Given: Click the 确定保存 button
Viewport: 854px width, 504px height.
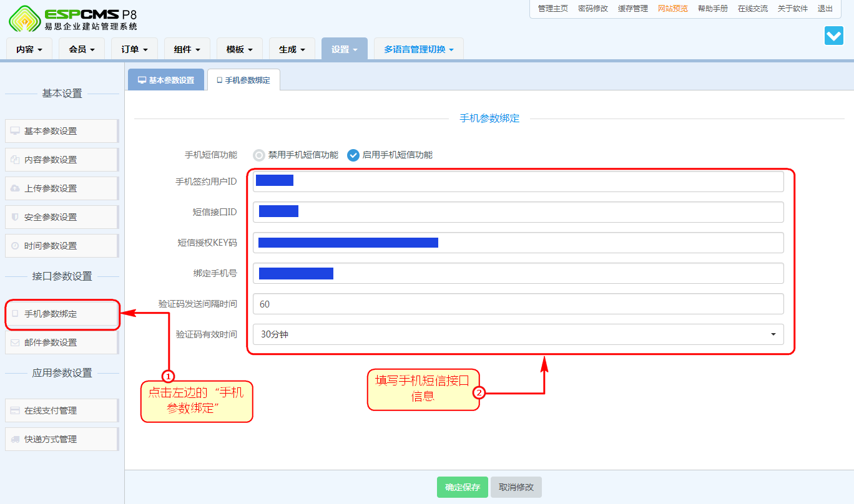Looking at the screenshot, I should (462, 487).
